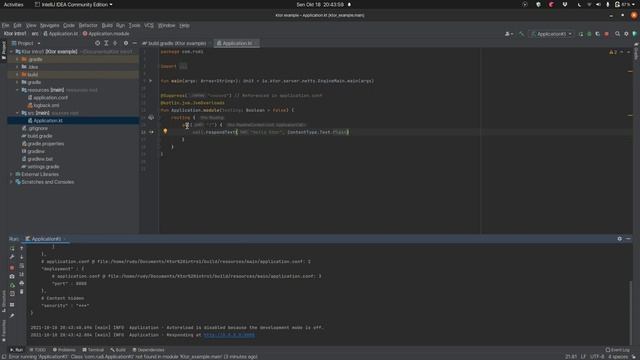Expand Scratches and Consoles node

(x=11, y=182)
